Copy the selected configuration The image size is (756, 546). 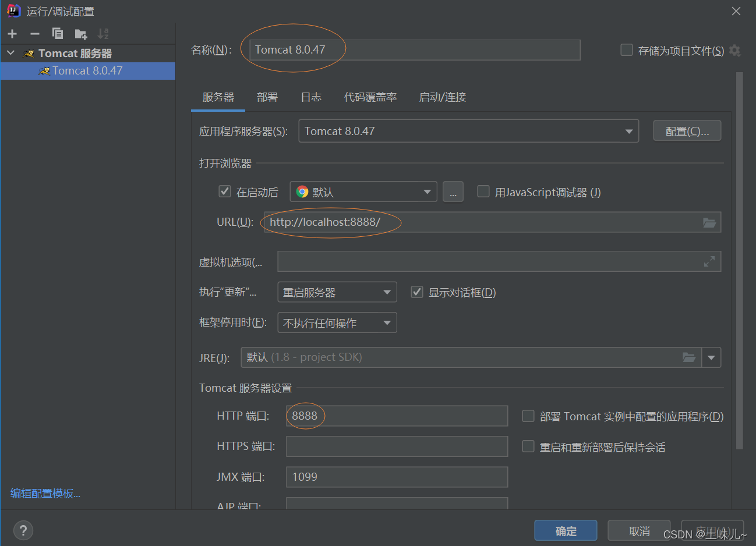(x=58, y=34)
